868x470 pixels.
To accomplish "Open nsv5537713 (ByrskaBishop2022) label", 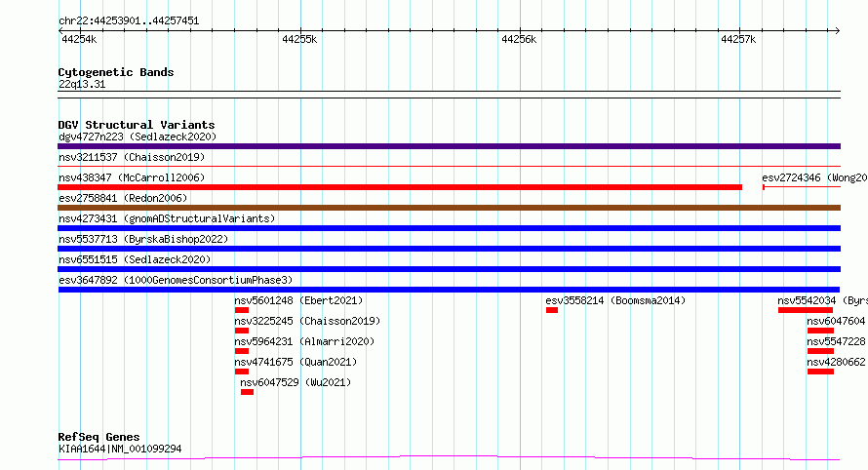I will point(143,239).
